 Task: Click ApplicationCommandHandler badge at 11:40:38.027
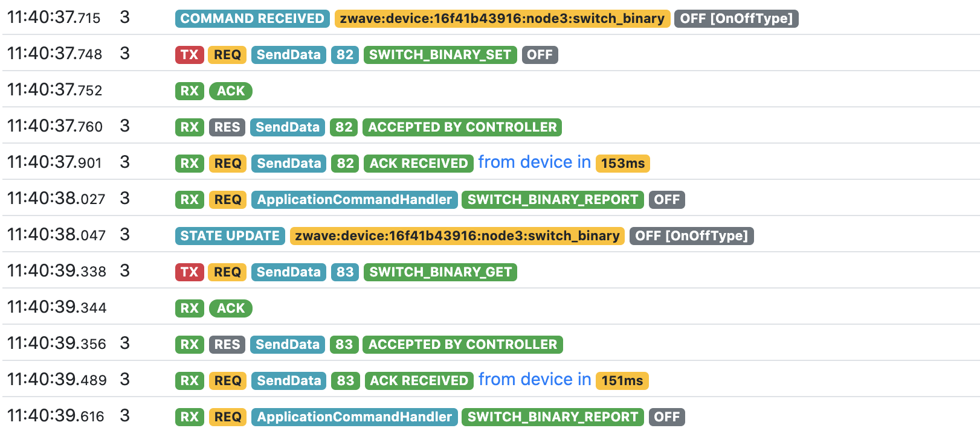coord(354,200)
